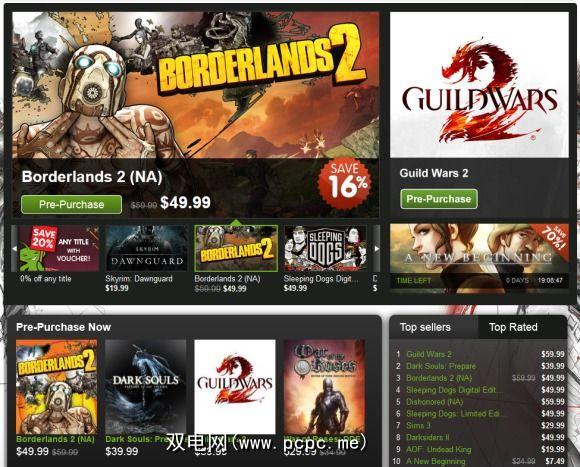
Task: Open the A New Beginning deal banner
Action: pos(479,258)
